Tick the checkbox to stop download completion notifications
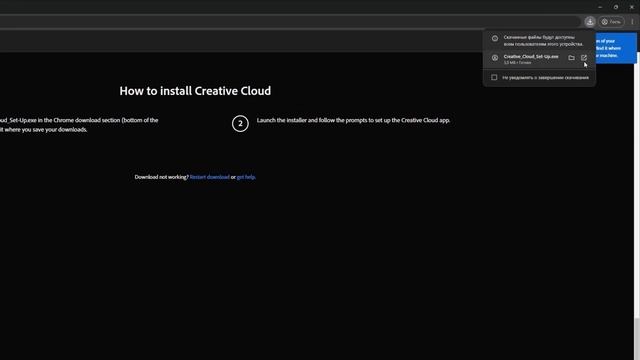The height and width of the screenshot is (360, 640). [494, 77]
